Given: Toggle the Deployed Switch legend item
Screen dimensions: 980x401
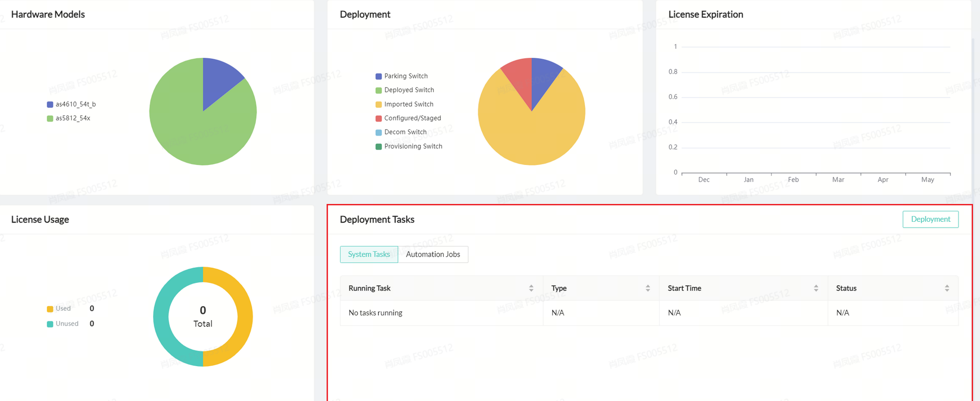Looking at the screenshot, I should click(405, 90).
